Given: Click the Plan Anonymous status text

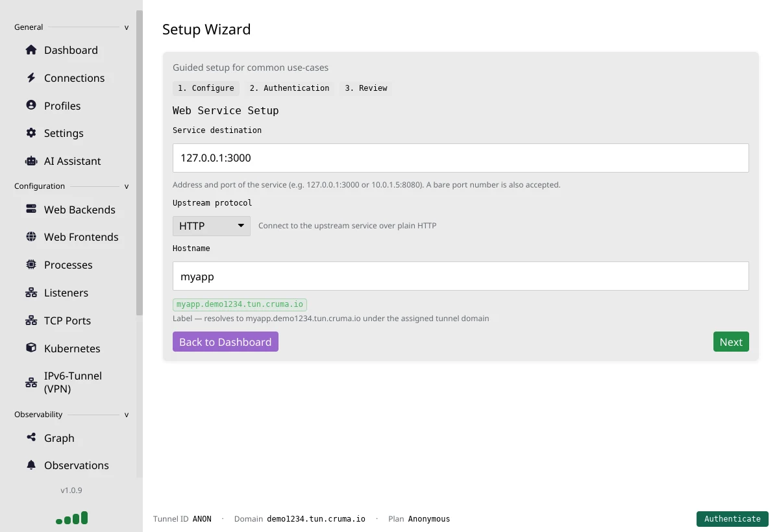Looking at the screenshot, I should pyautogui.click(x=419, y=519).
